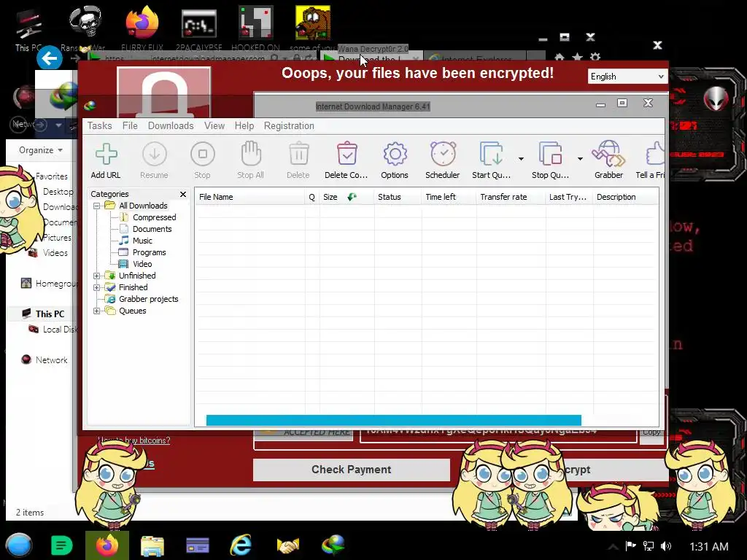Click the IDM globe taskbar icon

point(333,545)
